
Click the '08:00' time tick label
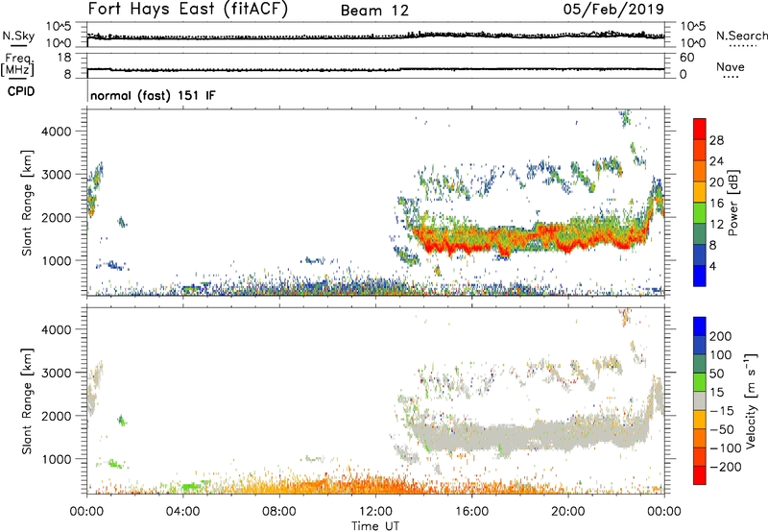pyautogui.click(x=279, y=512)
